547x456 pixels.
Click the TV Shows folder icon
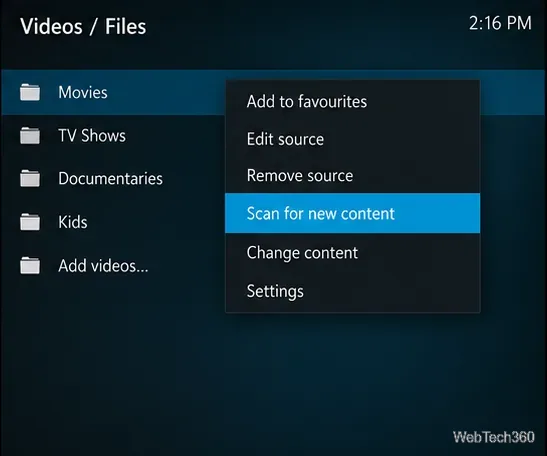tap(30, 136)
